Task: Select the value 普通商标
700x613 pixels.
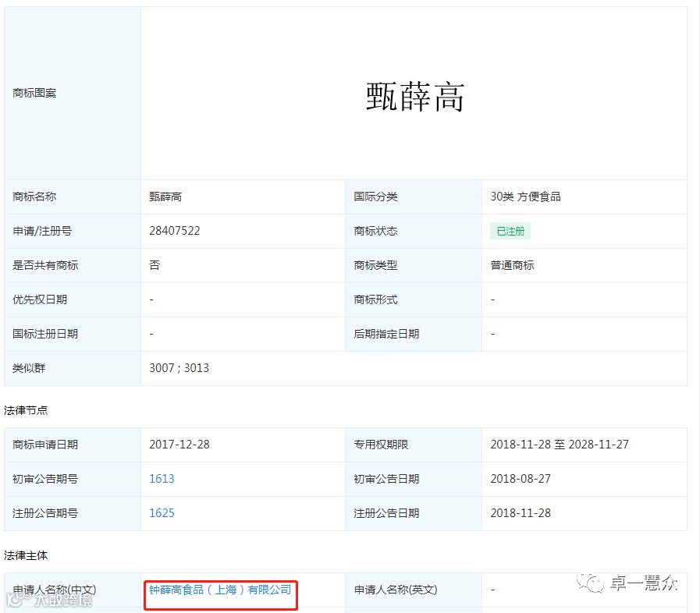Action: 512,265
